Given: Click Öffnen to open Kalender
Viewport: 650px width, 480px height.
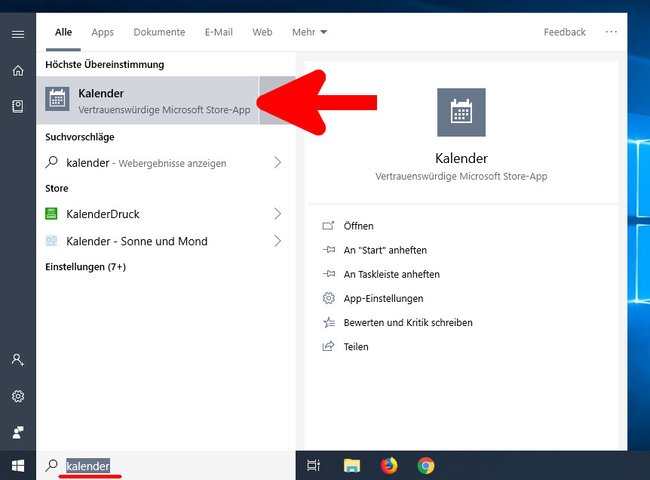Looking at the screenshot, I should click(x=358, y=226).
